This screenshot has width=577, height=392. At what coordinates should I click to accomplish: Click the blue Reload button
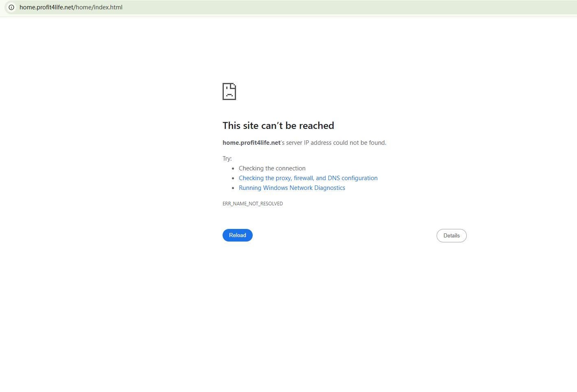(238, 235)
